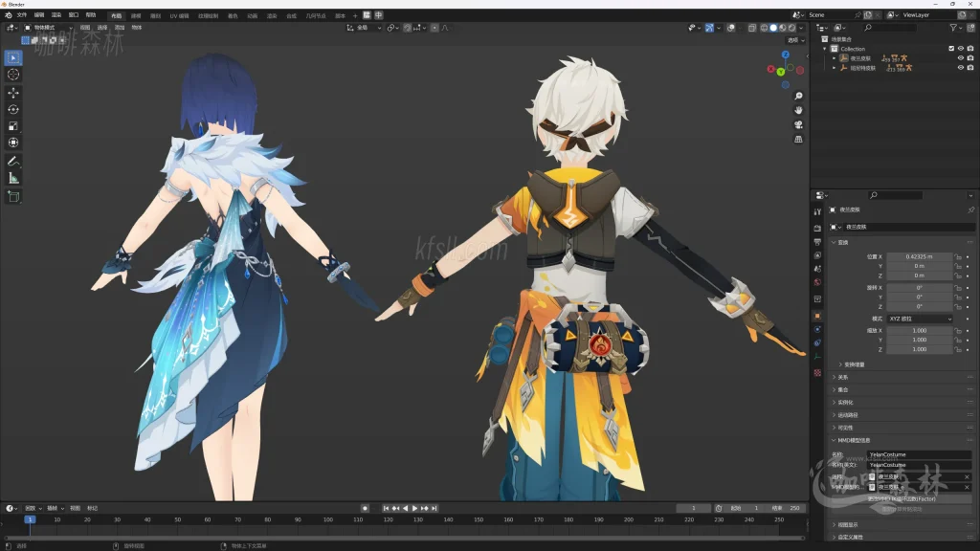Open the Render properties tab icon
This screenshot has height=551, width=980.
817,228
